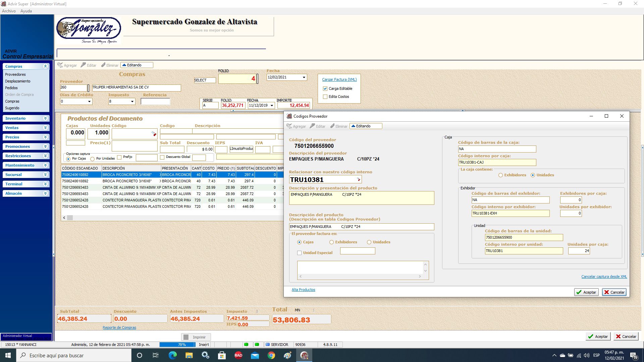Expand Almacén sidebar section
This screenshot has height=362, width=644.
45,193
